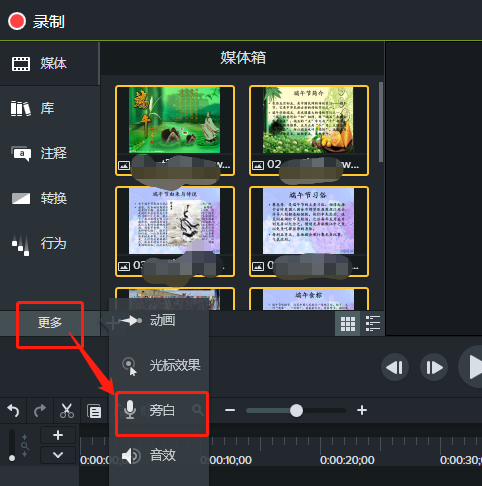
Task: Zoom in timeline with plus button
Action: pos(362,410)
